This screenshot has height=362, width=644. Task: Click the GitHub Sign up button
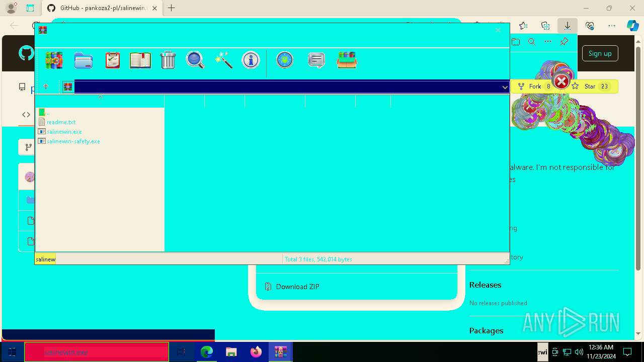(x=600, y=53)
